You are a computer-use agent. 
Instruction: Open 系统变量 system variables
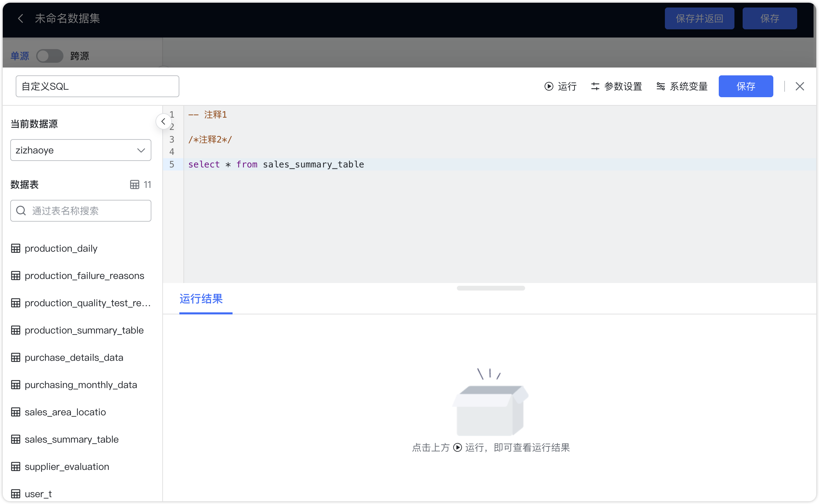tap(682, 86)
